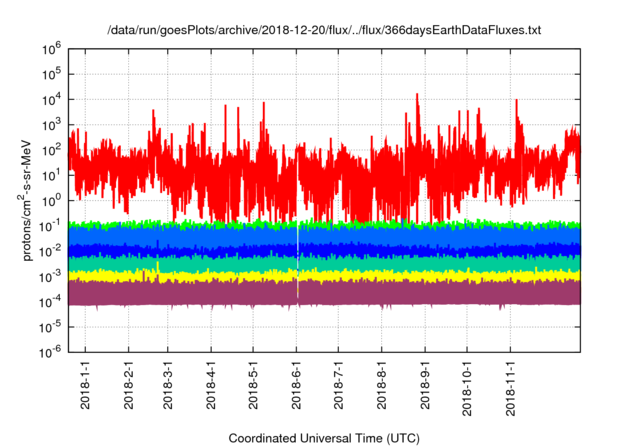
Task: Click the 2018-8-1 date label
Action: [382, 385]
